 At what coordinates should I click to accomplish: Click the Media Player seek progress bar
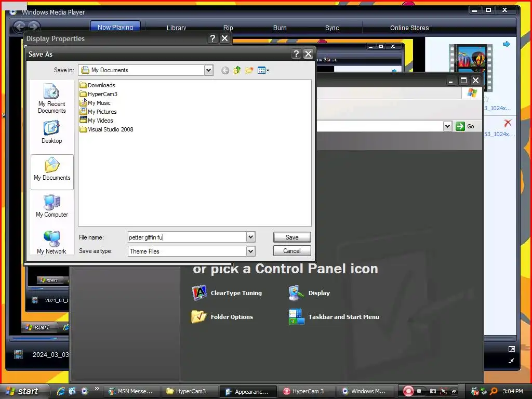pyautogui.click(x=39, y=338)
